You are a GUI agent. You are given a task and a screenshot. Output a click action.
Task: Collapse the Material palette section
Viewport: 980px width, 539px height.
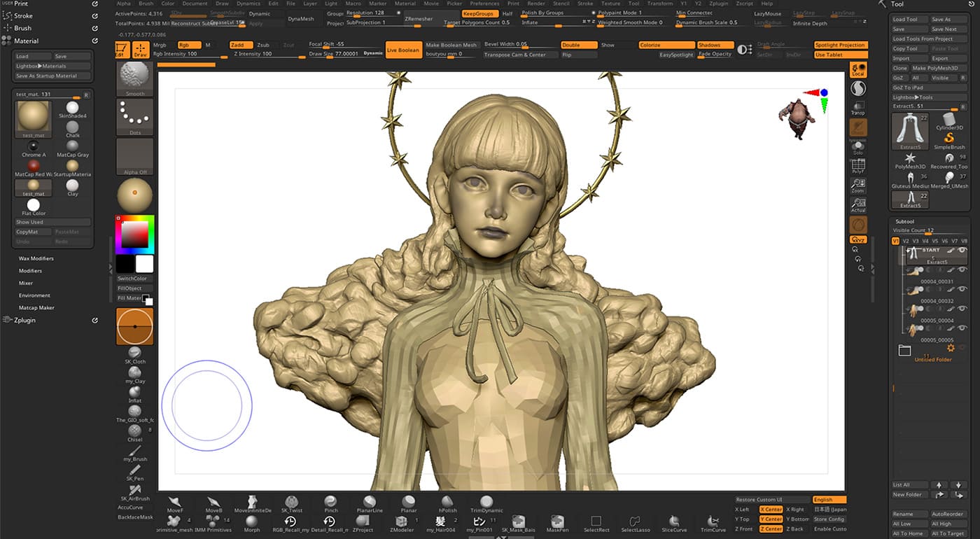(x=27, y=41)
